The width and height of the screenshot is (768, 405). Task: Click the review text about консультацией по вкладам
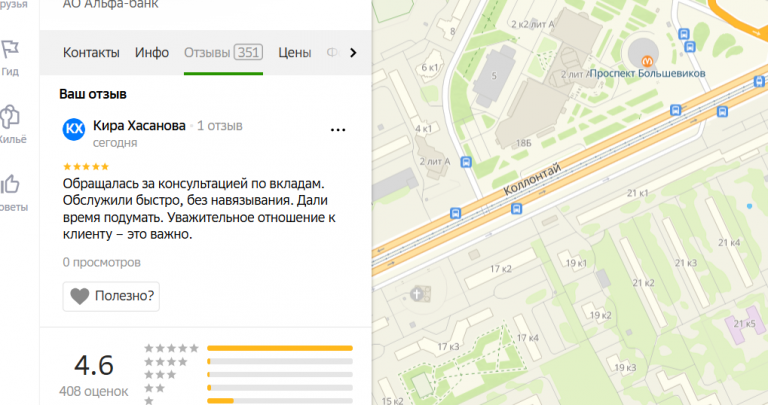click(199, 209)
